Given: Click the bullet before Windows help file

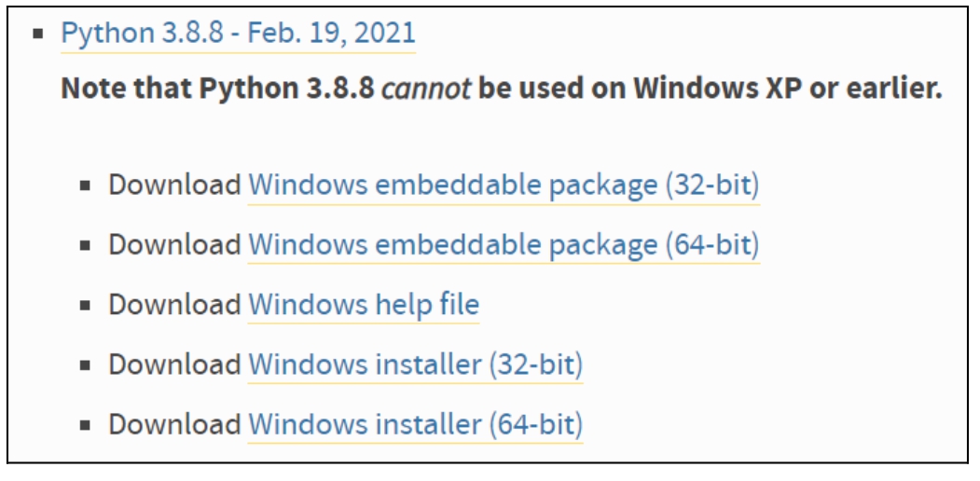Looking at the screenshot, I should pyautogui.click(x=86, y=306).
